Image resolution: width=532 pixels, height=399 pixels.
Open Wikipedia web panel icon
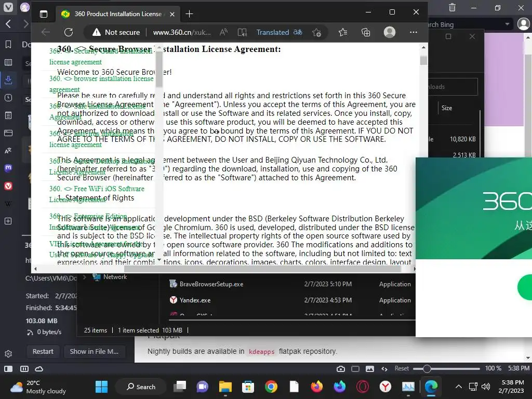click(x=8, y=204)
